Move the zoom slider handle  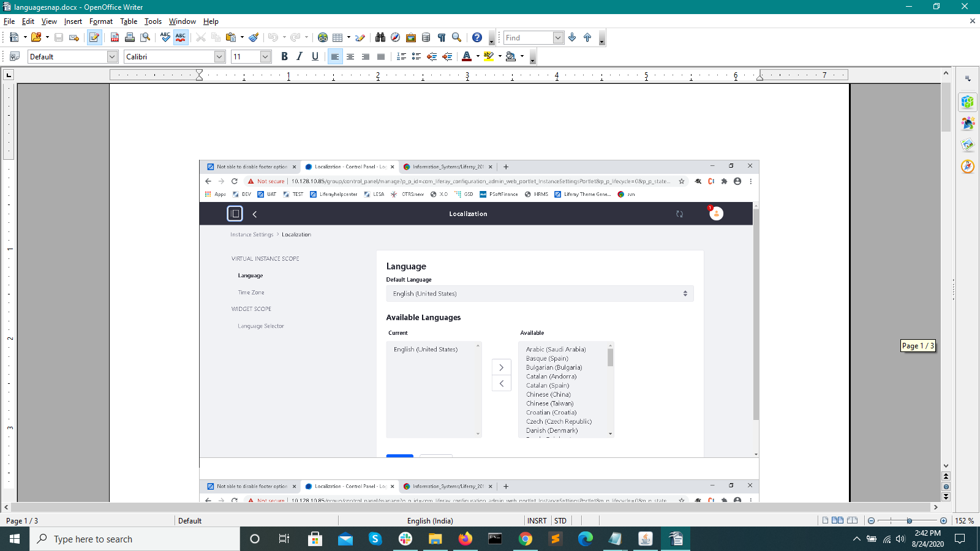[x=910, y=520]
